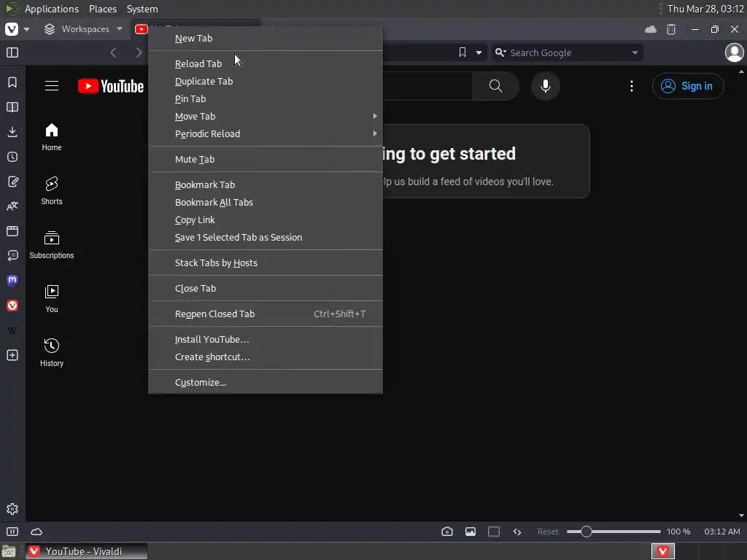The width and height of the screenshot is (747, 560).
Task: Go back in navigation history
Action: coord(113,52)
